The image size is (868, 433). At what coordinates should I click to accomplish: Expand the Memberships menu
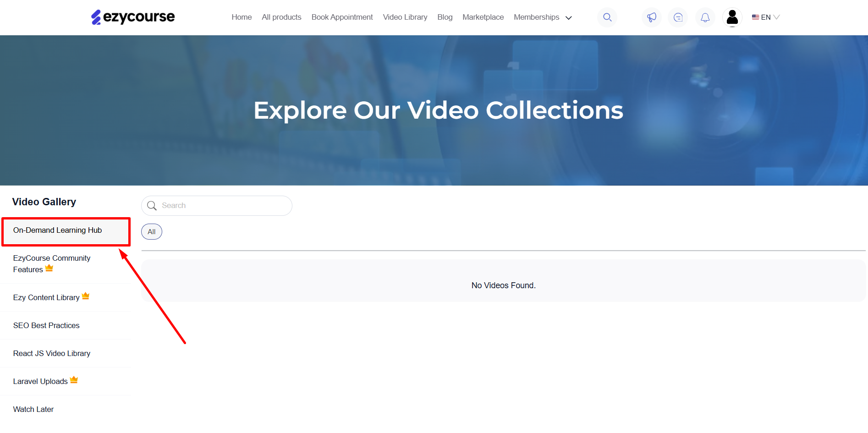point(543,17)
